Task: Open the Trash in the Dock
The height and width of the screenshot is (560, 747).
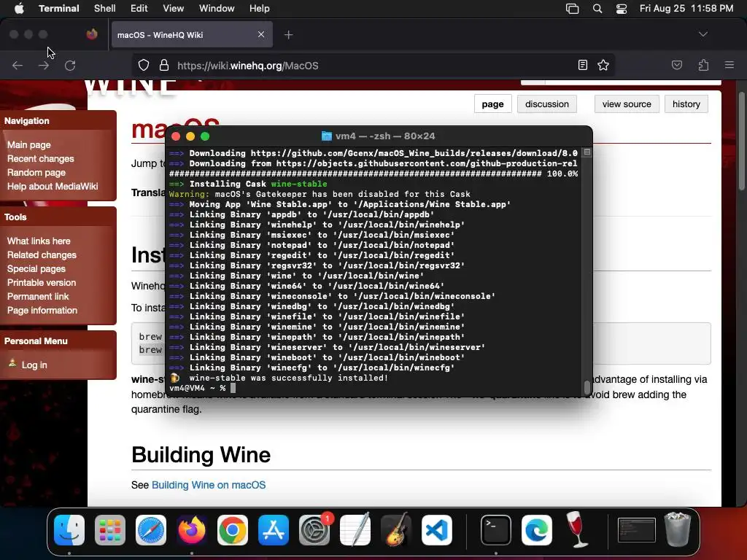Action: click(x=678, y=529)
